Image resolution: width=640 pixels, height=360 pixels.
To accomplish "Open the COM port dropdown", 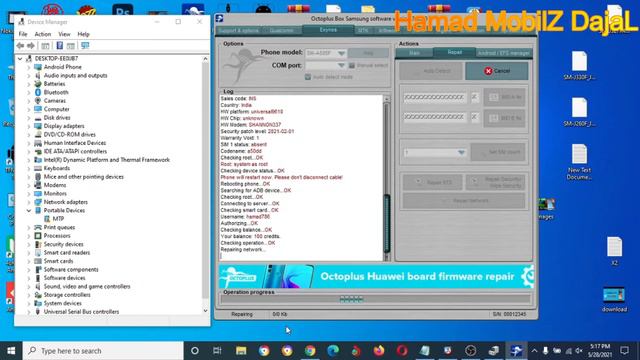I will click(341, 65).
